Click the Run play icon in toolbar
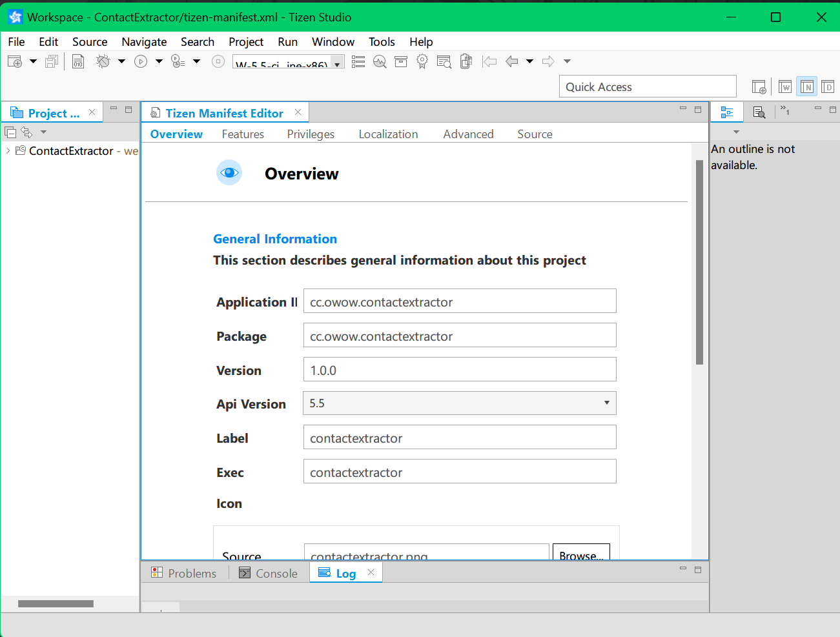The image size is (840, 637). pos(141,61)
